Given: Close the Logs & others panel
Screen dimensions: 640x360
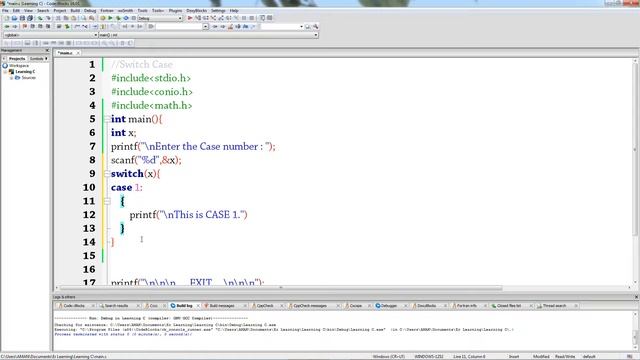Looking at the screenshot, I should 636,297.
